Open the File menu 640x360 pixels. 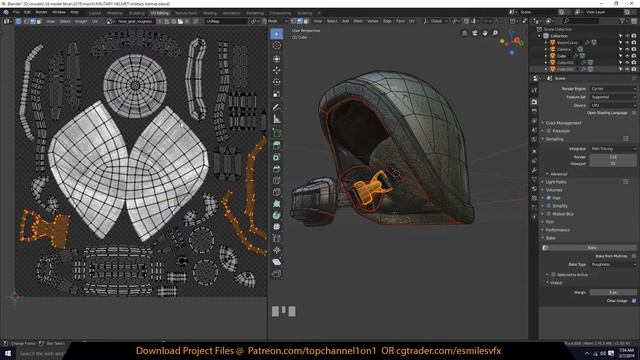click(16, 12)
